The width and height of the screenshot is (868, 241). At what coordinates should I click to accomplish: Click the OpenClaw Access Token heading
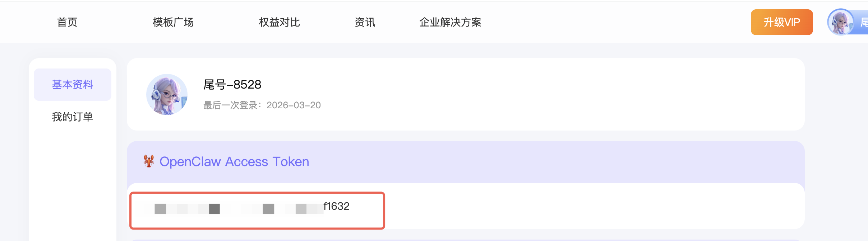234,162
